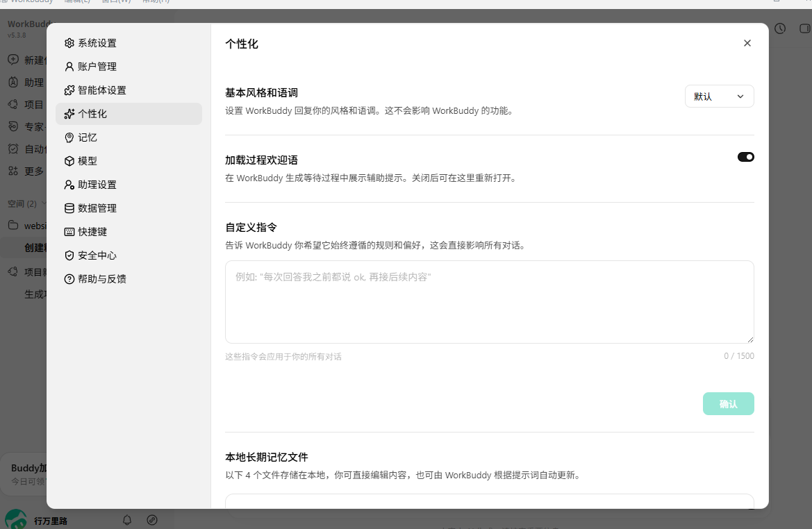Click the compass icon beside the bell
812x529 pixels.
click(x=151, y=520)
